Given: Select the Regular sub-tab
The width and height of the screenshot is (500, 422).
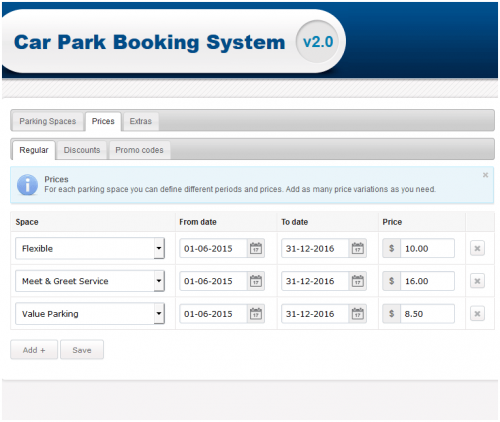Looking at the screenshot, I should click(34, 150).
